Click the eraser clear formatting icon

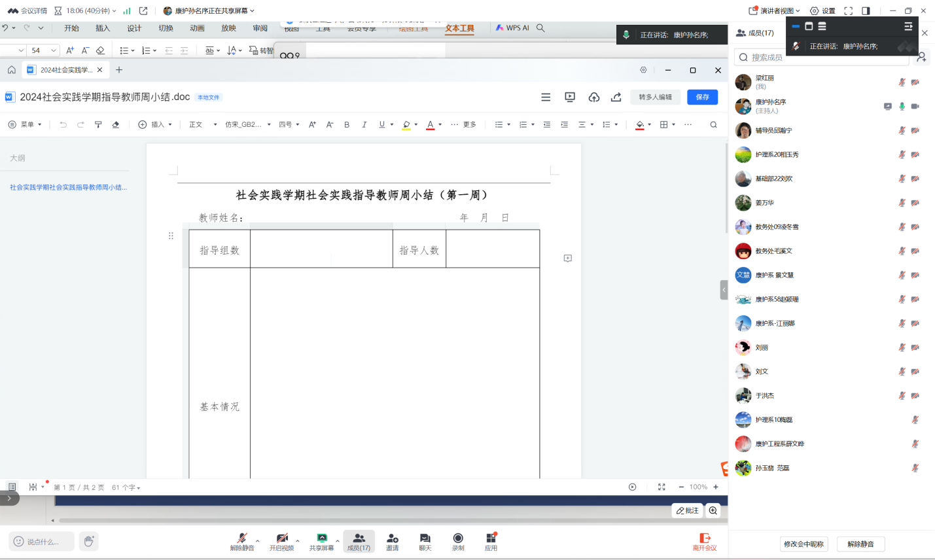[x=116, y=124]
